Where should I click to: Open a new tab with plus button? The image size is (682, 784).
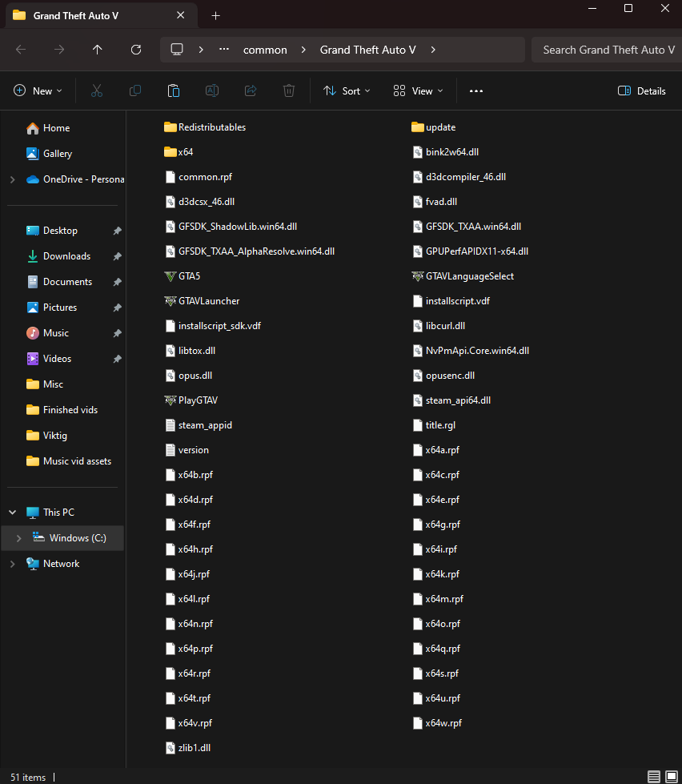[x=216, y=15]
